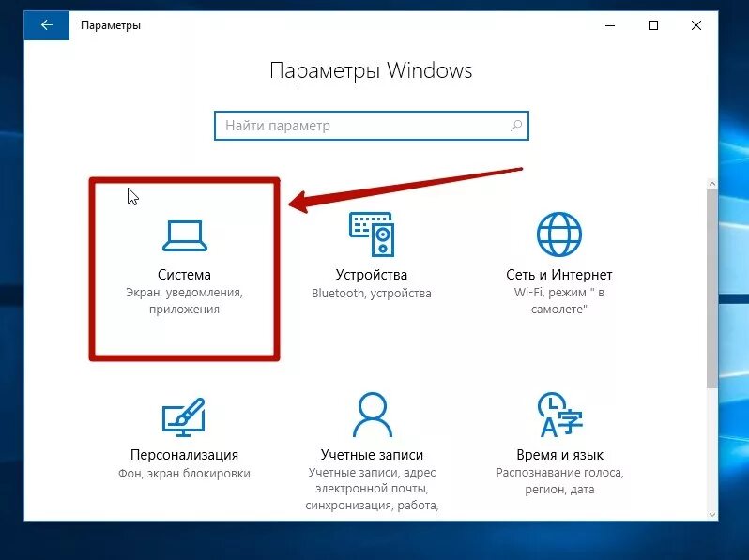Click the description Экран, уведомления, приложения
Screen dimensions: 749x560
[x=184, y=301]
